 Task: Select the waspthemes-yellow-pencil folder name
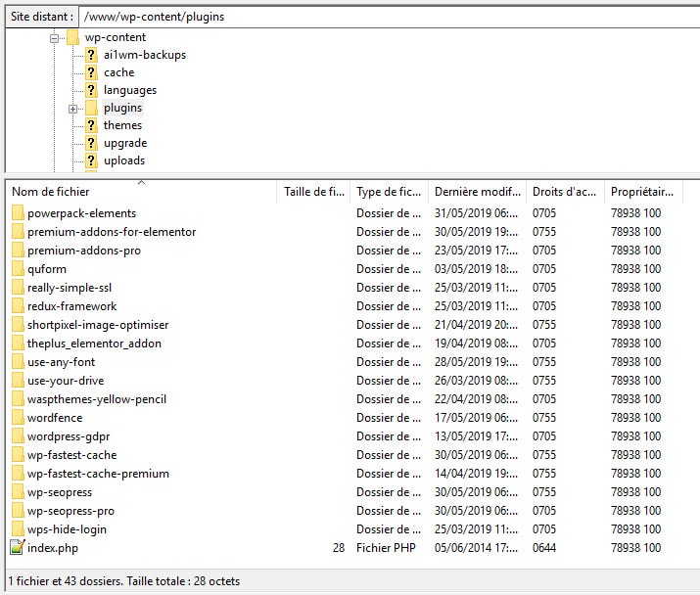pyautogui.click(x=96, y=399)
